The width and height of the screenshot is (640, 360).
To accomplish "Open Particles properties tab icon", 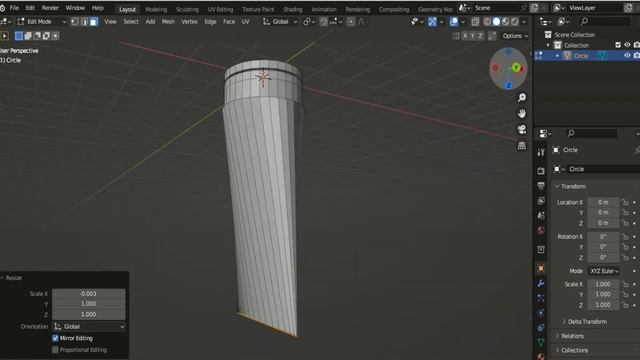I will tap(541, 298).
